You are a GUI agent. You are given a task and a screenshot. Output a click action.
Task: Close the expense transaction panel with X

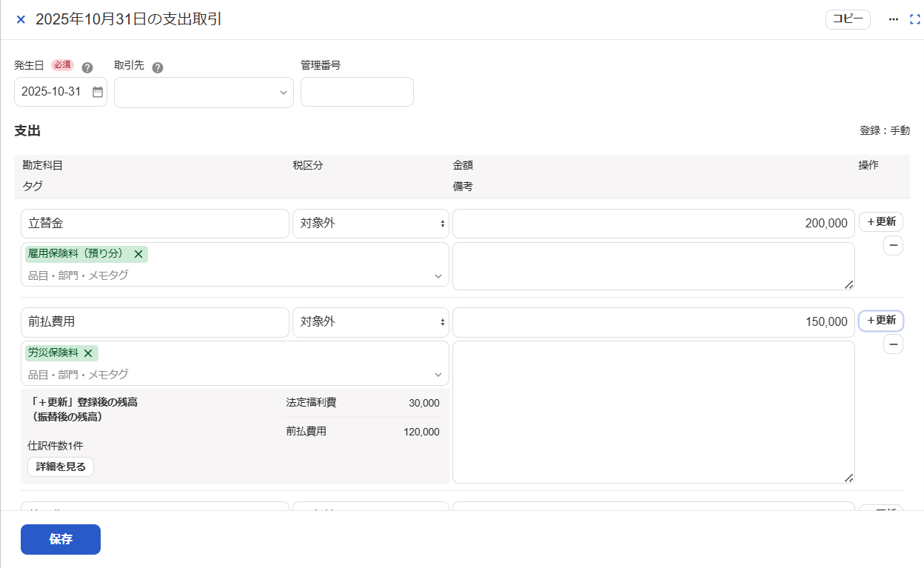[x=21, y=20]
